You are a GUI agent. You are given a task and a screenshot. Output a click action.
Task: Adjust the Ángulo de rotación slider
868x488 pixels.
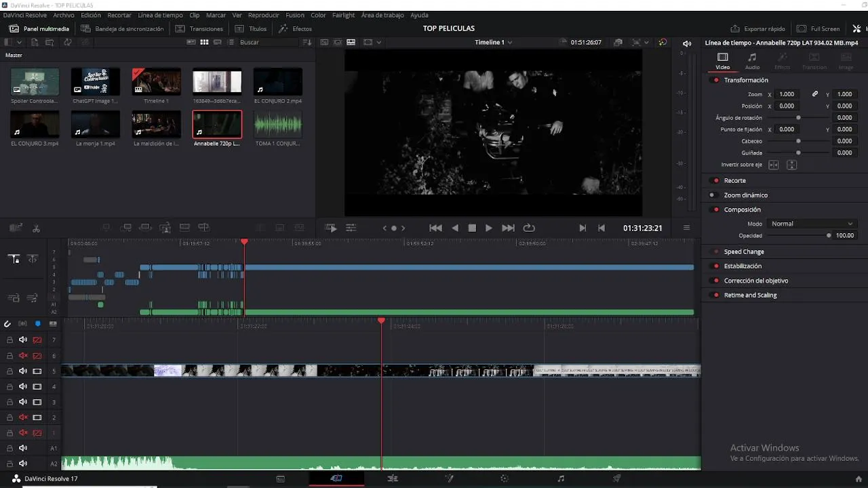point(798,118)
